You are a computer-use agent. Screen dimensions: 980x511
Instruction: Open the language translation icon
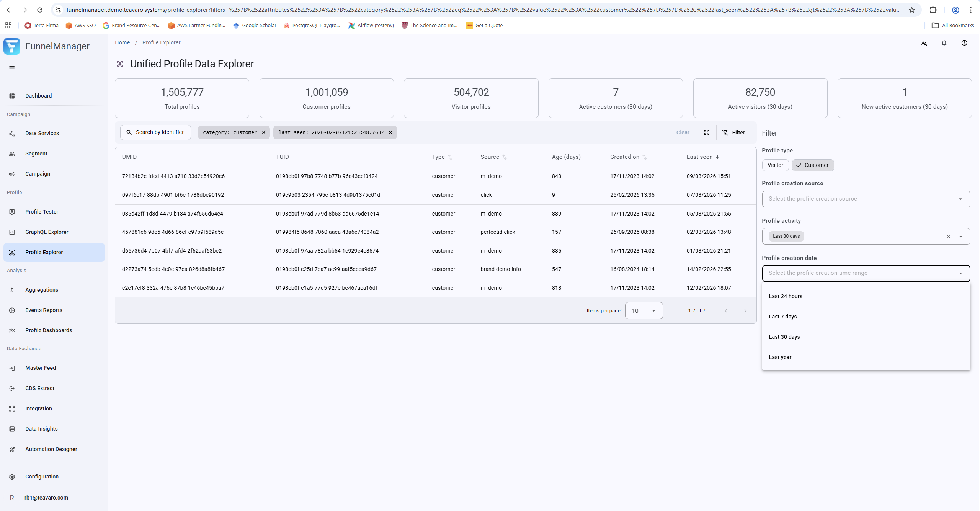point(924,43)
